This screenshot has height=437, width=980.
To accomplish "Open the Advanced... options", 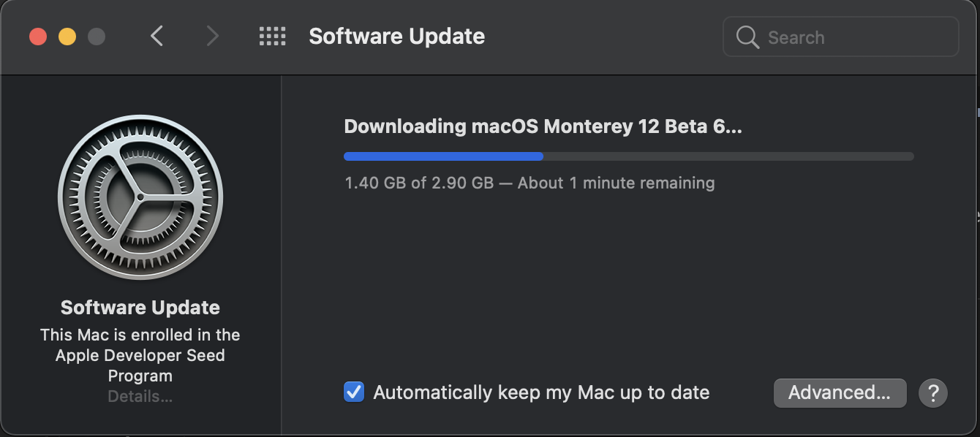I will tap(840, 392).
